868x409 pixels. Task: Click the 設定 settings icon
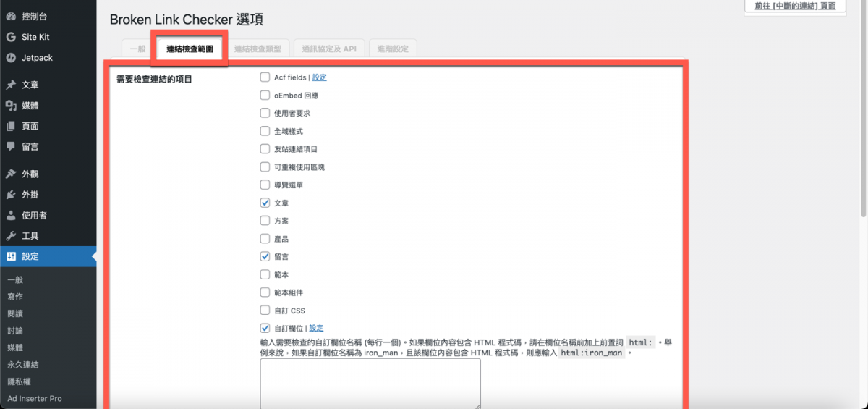click(x=11, y=256)
